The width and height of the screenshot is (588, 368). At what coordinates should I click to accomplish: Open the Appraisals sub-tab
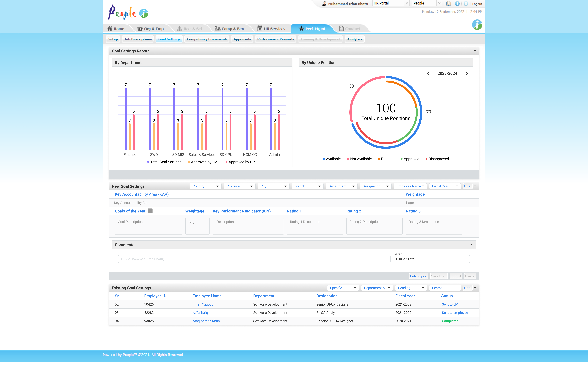[242, 39]
